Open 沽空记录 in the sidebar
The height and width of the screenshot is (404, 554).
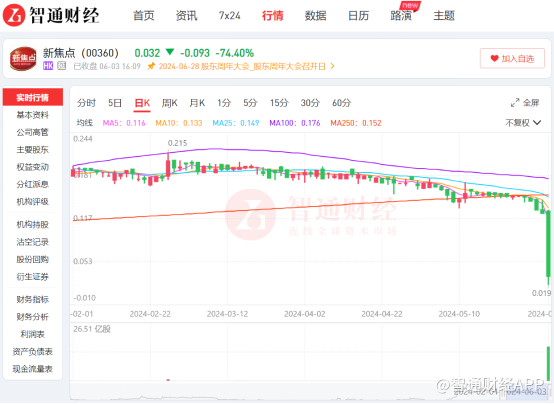(33, 242)
